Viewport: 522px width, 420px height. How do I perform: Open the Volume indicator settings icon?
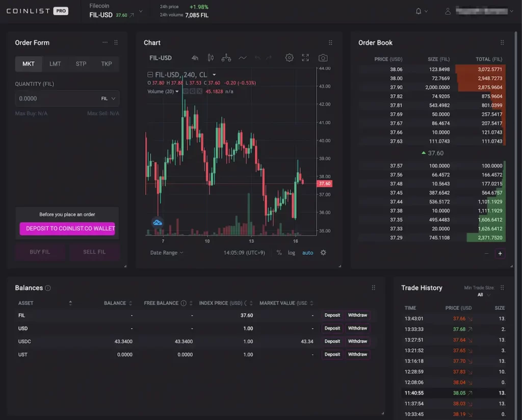point(192,91)
